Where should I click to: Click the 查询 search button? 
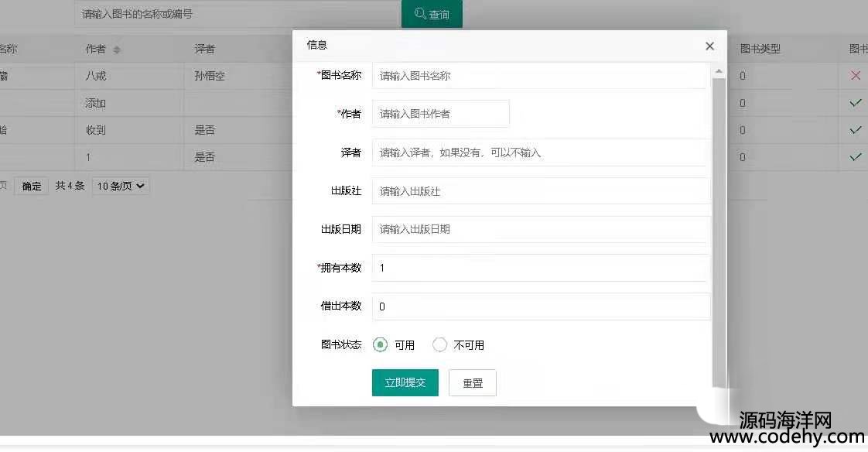[x=432, y=14]
